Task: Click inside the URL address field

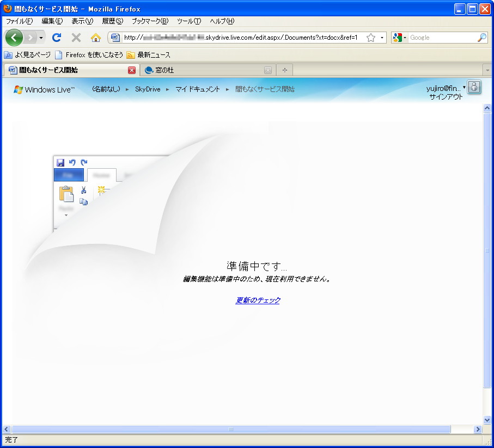Action: tap(240, 37)
